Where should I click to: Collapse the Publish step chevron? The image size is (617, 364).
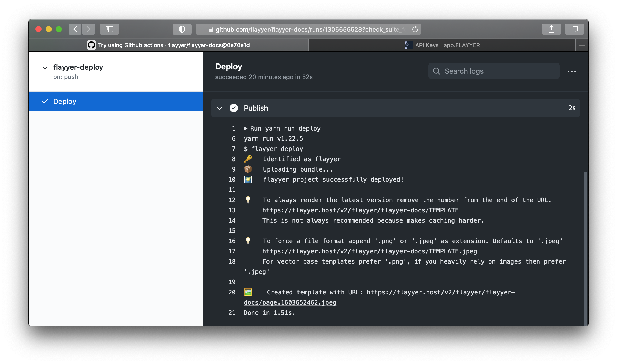coord(219,108)
